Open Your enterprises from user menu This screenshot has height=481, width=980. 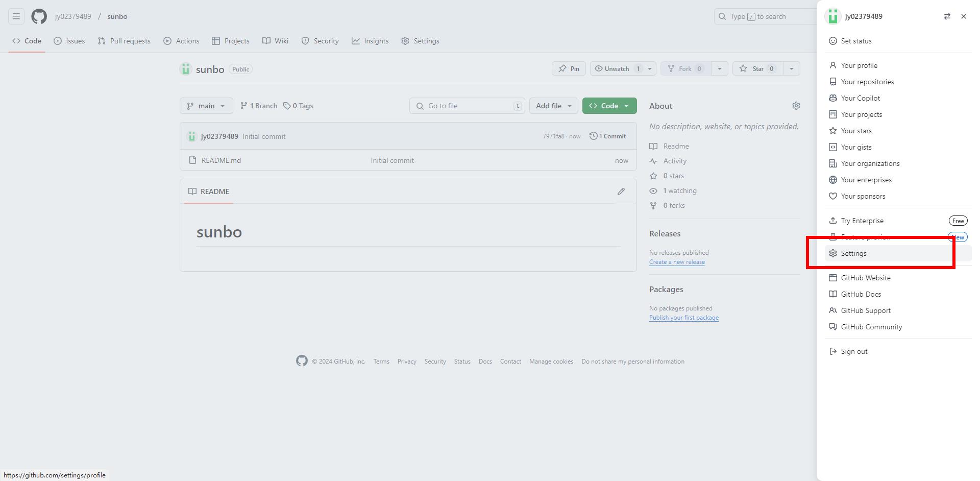898,180
